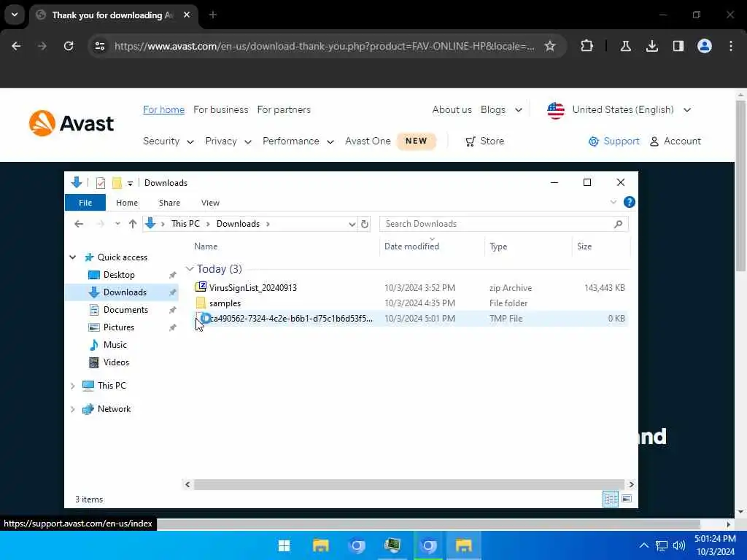Click the Avast logo
Screen dimensions: 747x560
coord(71,123)
